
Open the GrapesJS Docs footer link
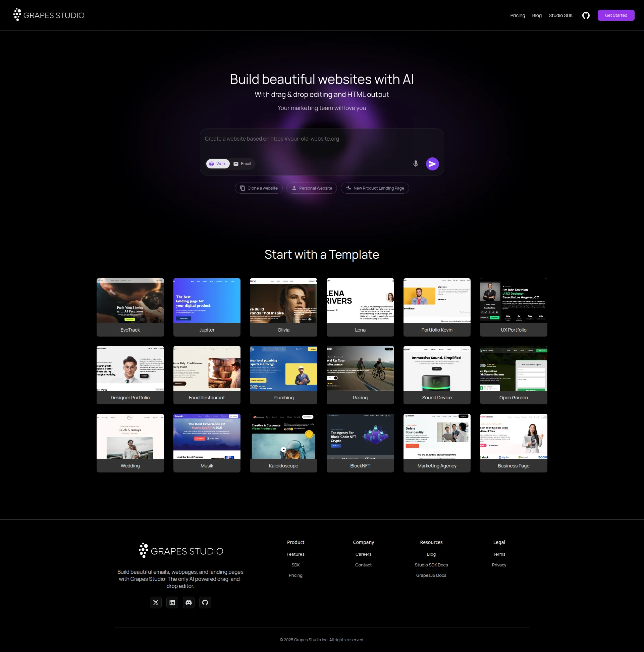point(431,575)
